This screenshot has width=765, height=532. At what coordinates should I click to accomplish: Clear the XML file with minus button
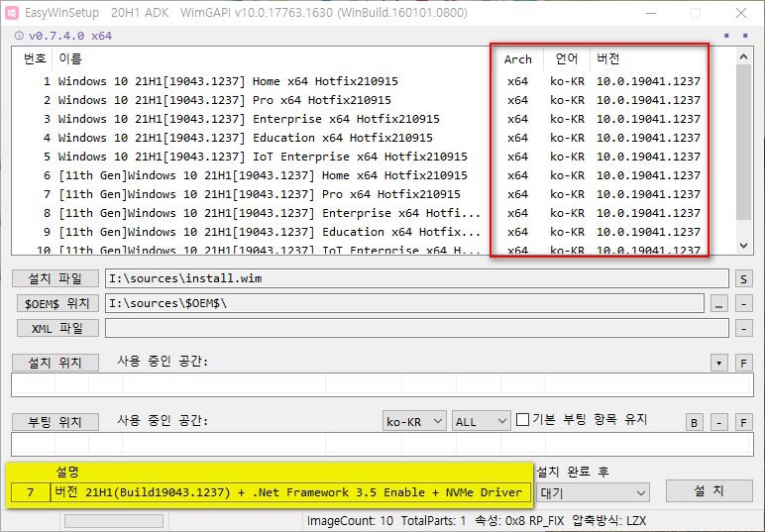pyautogui.click(x=743, y=329)
